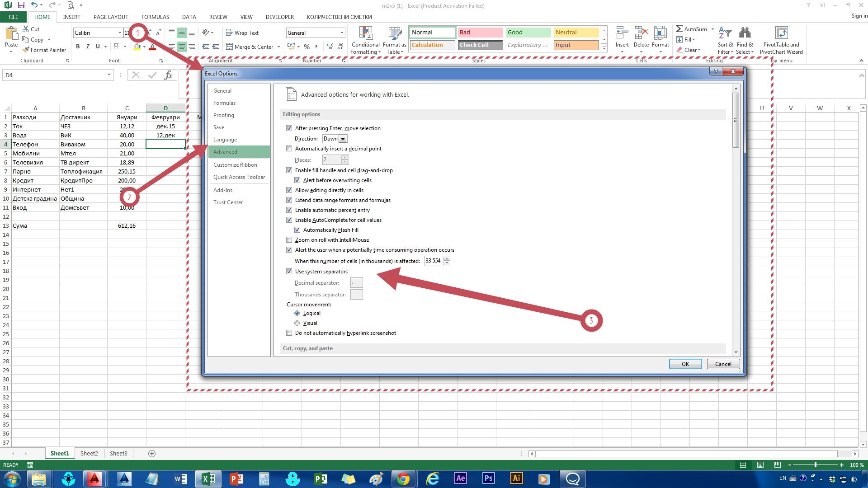
Task: Open the Direction dropdown for Enter key
Action: pos(344,138)
